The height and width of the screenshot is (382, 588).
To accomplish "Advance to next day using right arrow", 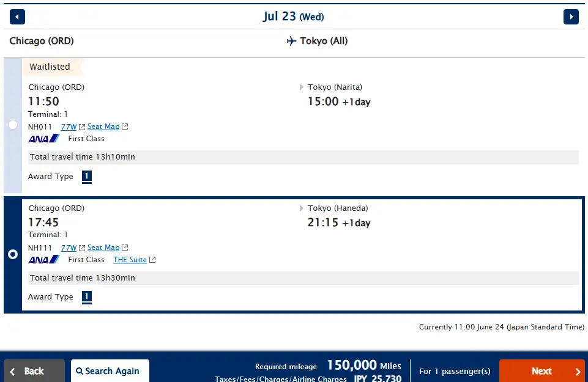I will 571,17.
